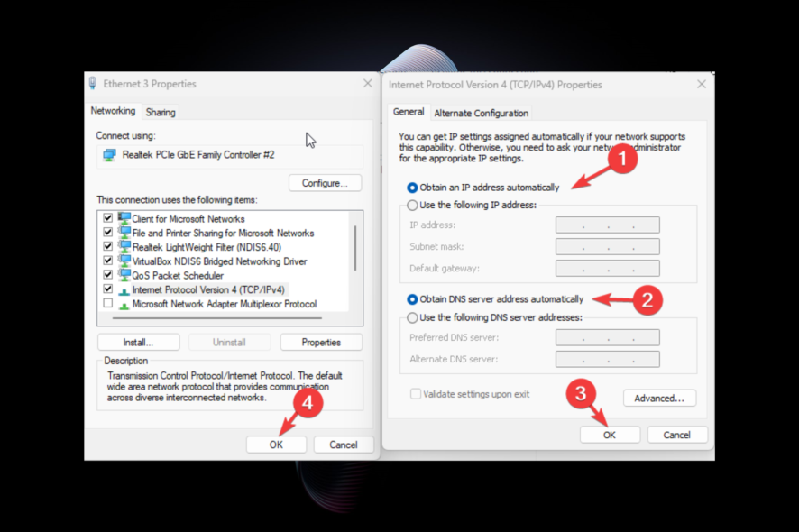This screenshot has height=532, width=799.
Task: Select Obtain an IP address automatically
Action: 412,188
